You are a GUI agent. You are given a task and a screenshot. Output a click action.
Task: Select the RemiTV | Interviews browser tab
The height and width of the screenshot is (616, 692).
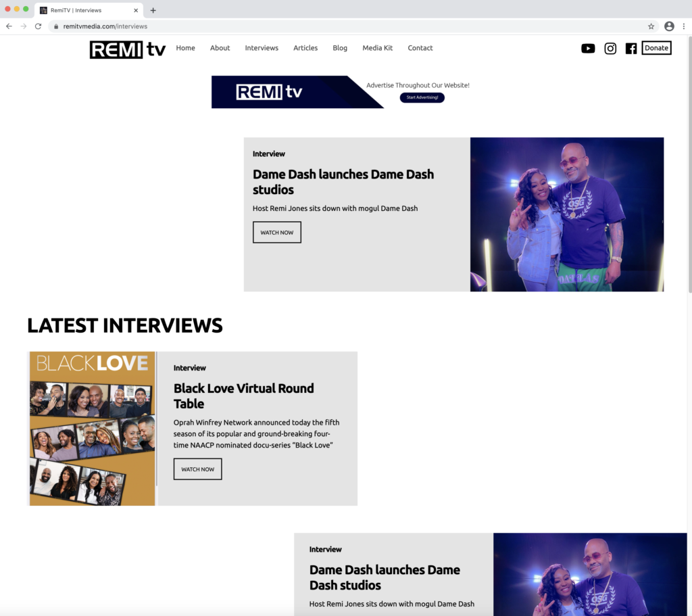pos(89,10)
